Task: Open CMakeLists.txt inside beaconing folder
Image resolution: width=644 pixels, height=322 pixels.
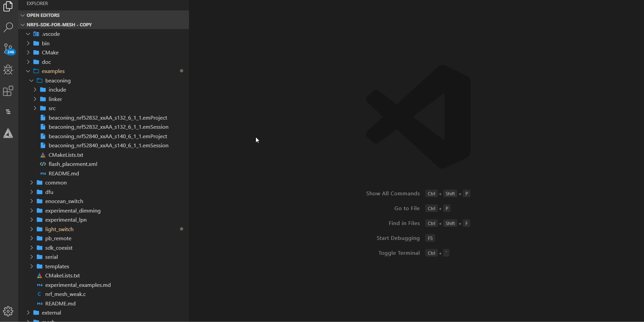Action: (x=66, y=155)
